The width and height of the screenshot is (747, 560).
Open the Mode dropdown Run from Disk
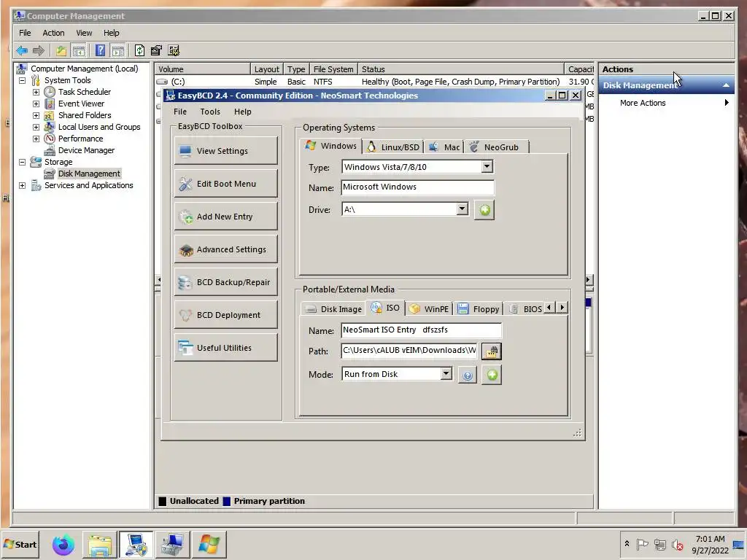point(446,373)
